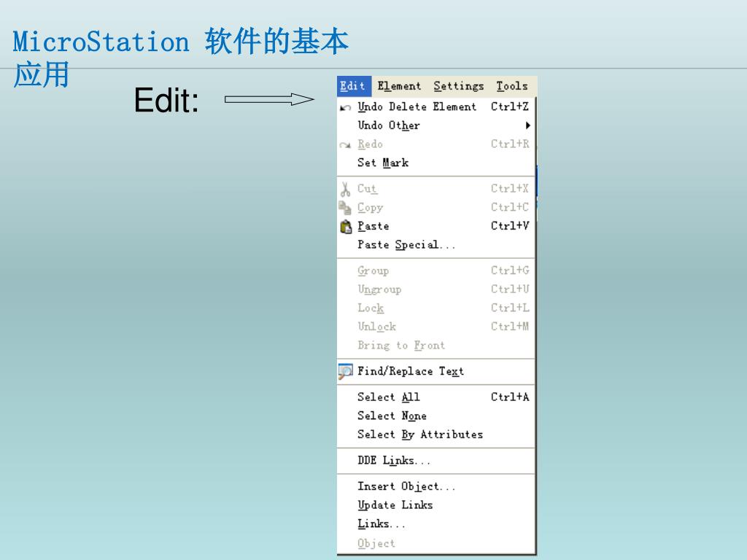Click the Ctrl+V shortcut label
Viewport: 747px width, 560px height.
pyautogui.click(x=510, y=226)
